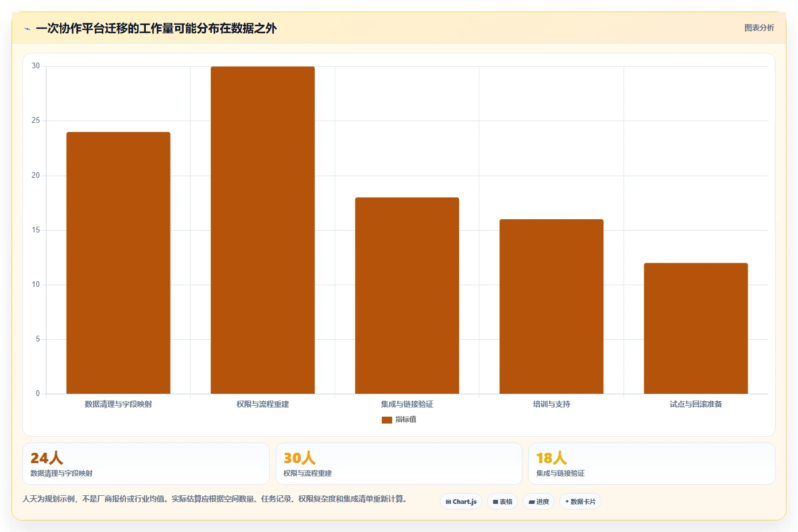Image resolution: width=798 pixels, height=532 pixels.
Task: Click the 试点与回滚准备 bar in chart
Action: coord(696,328)
